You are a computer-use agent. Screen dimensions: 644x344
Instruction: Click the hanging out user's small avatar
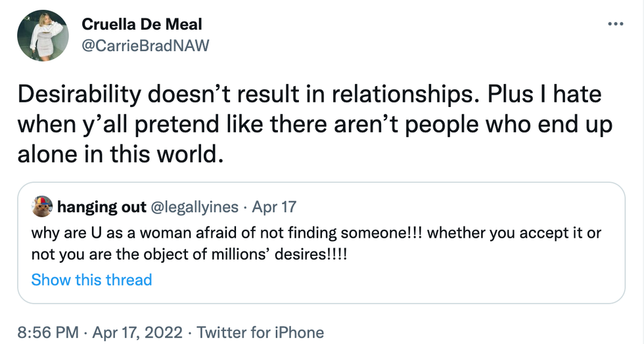(x=43, y=207)
